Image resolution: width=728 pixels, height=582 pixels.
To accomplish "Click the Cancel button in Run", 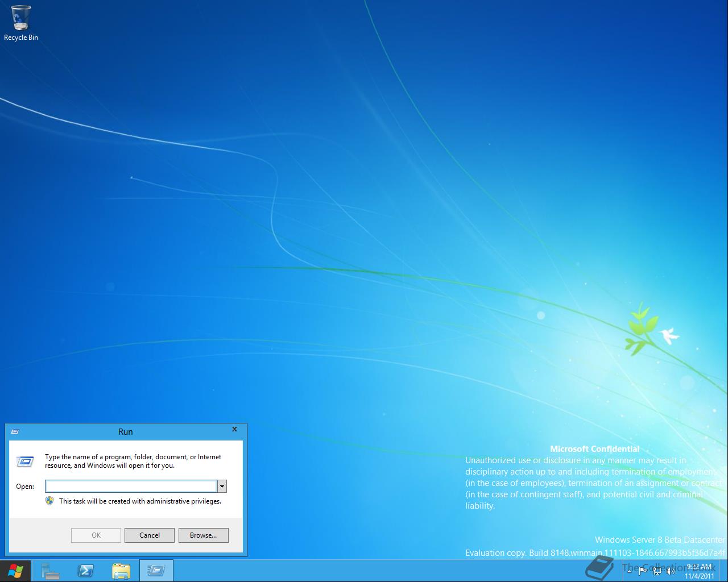I will point(150,535).
